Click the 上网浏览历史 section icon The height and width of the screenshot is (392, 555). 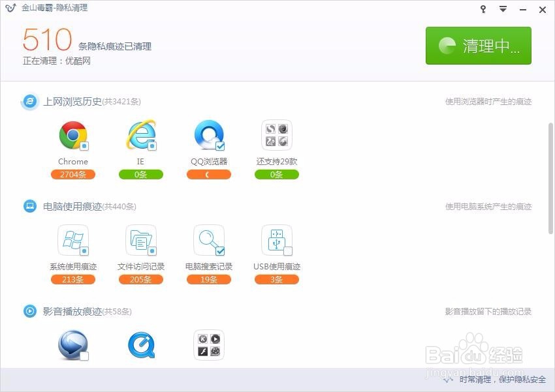30,102
